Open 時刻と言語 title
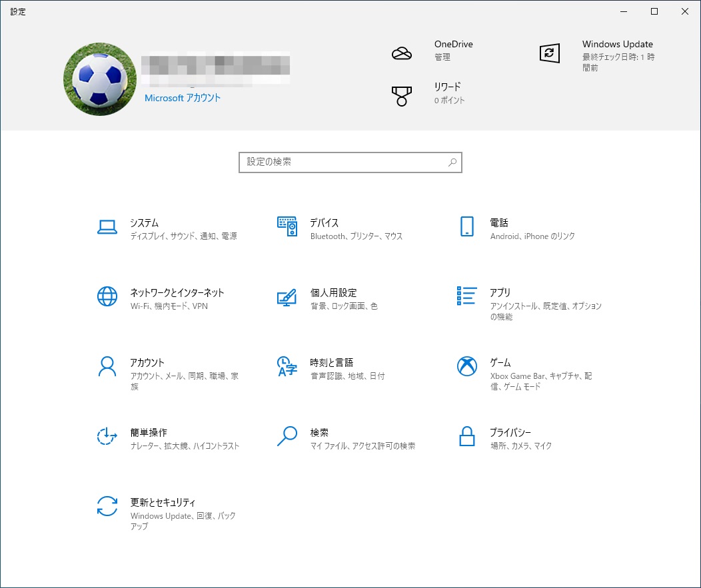 click(332, 362)
